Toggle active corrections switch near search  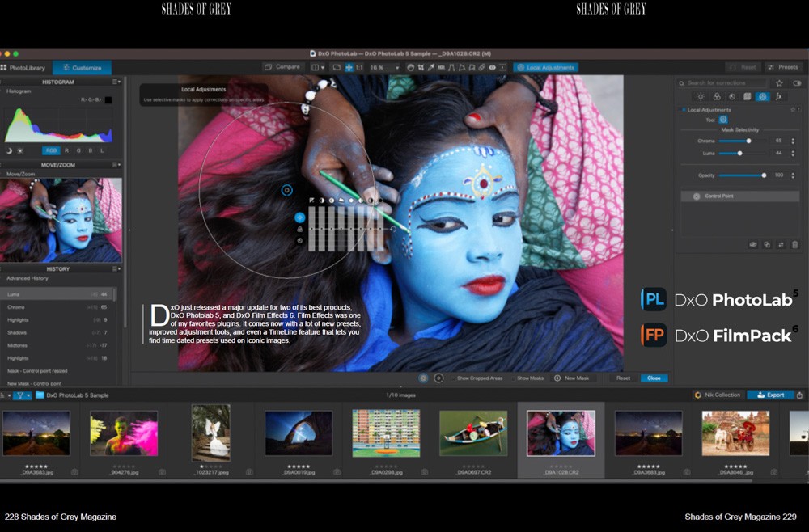797,83
